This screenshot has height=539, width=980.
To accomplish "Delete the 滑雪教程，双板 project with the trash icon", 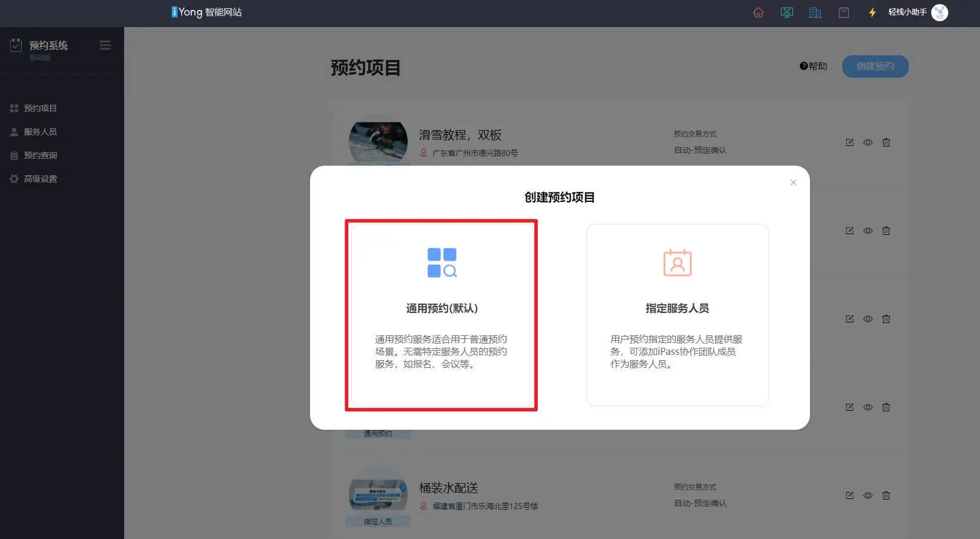I will click(x=886, y=142).
